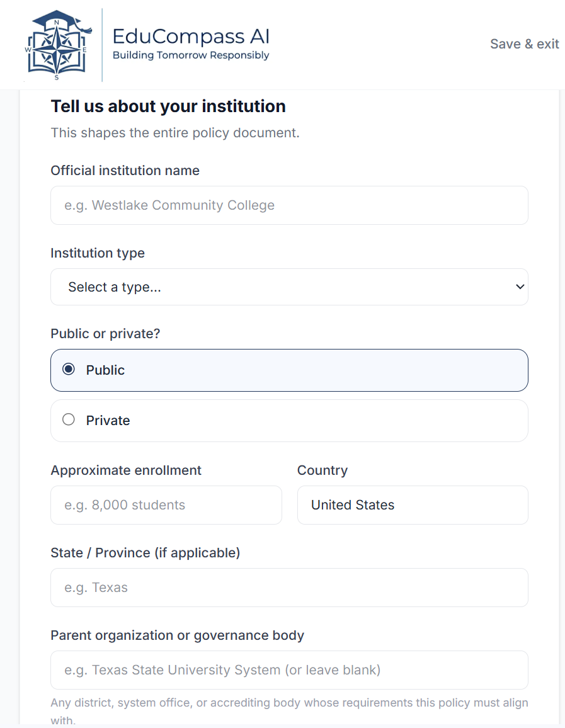Click the chevron arrow on Select a type
Screen dimensions: 565x728
click(x=520, y=287)
